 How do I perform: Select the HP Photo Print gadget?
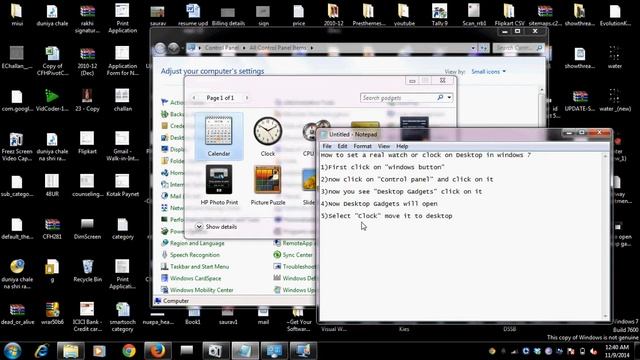(x=219, y=184)
